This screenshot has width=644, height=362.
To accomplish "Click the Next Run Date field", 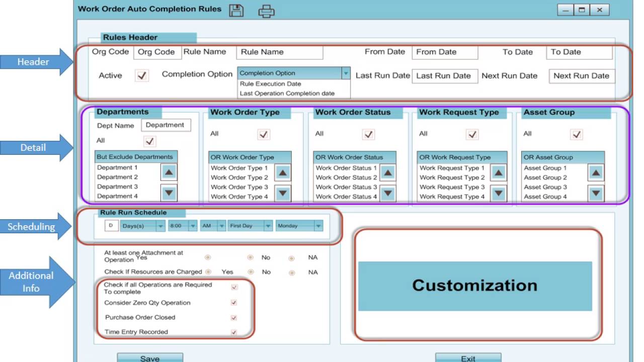I will click(582, 76).
